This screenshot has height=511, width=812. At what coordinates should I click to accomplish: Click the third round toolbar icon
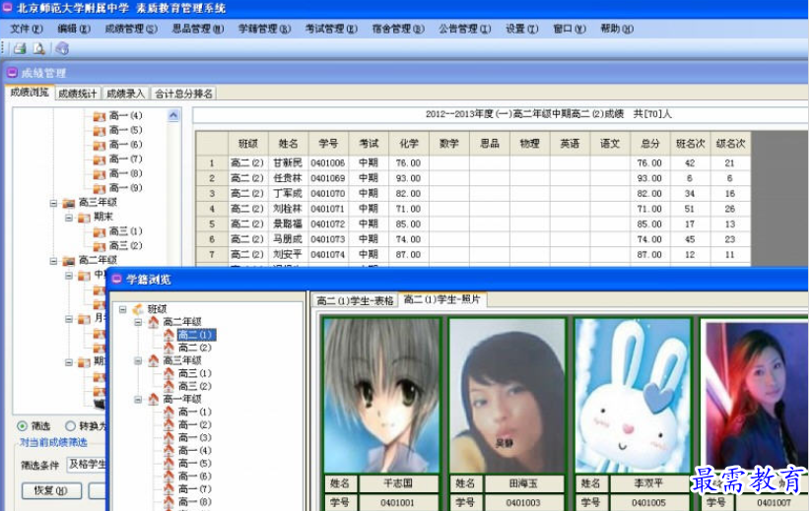(62, 48)
